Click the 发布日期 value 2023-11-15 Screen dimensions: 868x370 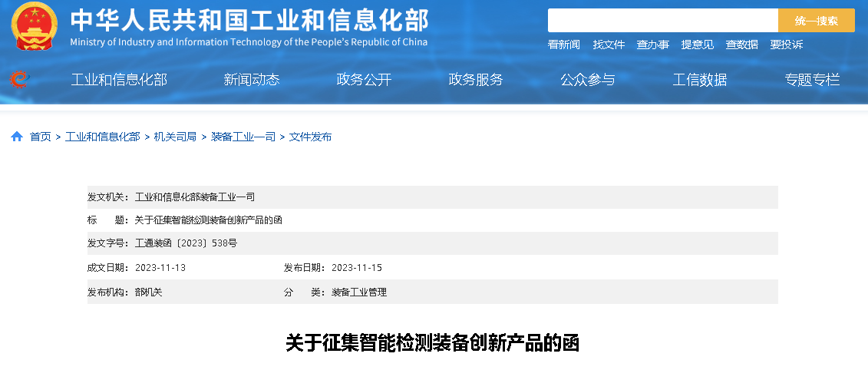click(357, 268)
